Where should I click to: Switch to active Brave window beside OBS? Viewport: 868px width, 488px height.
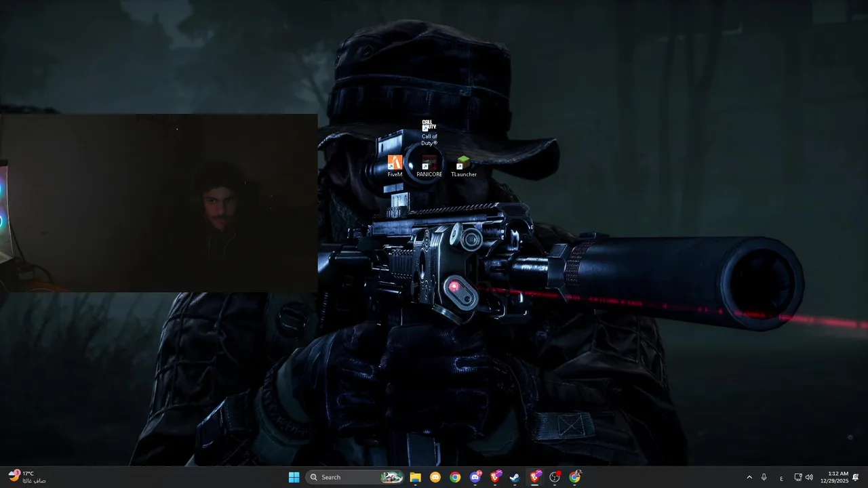(x=535, y=477)
